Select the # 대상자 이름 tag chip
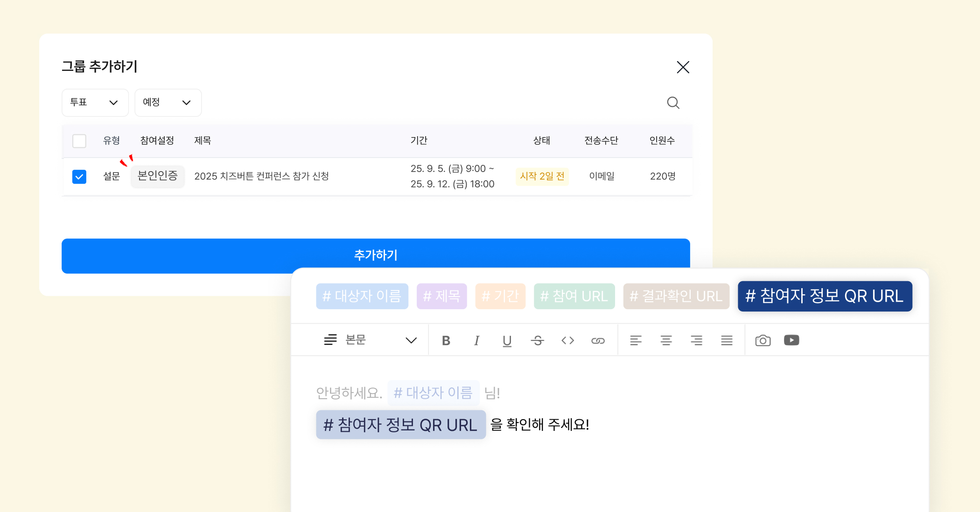Image resolution: width=980 pixels, height=512 pixels. 362,296
